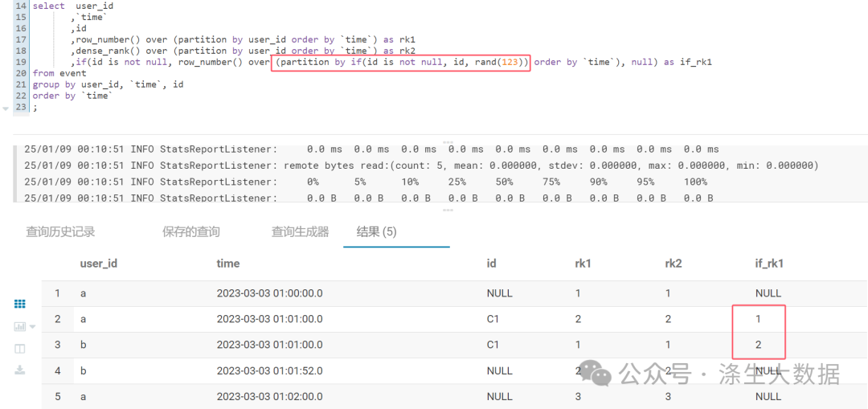The height and width of the screenshot is (409, 868).
Task: Expand the chart type dropdown arrow
Action: tap(32, 326)
